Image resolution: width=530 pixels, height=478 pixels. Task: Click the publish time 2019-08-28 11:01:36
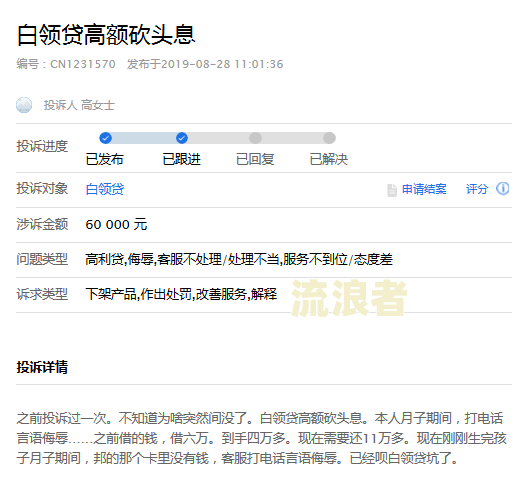point(222,64)
